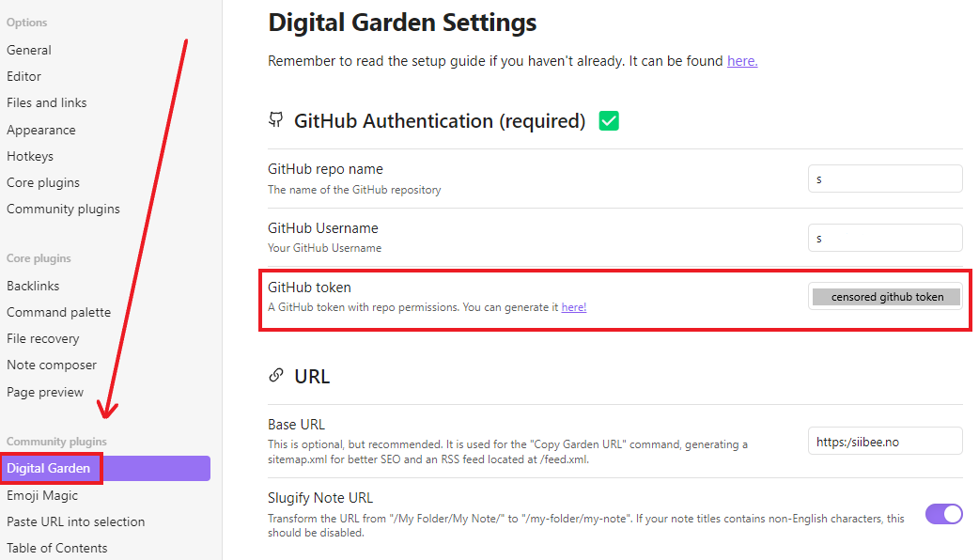
Task: Open Emoji Magic plugin settings
Action: (x=42, y=495)
